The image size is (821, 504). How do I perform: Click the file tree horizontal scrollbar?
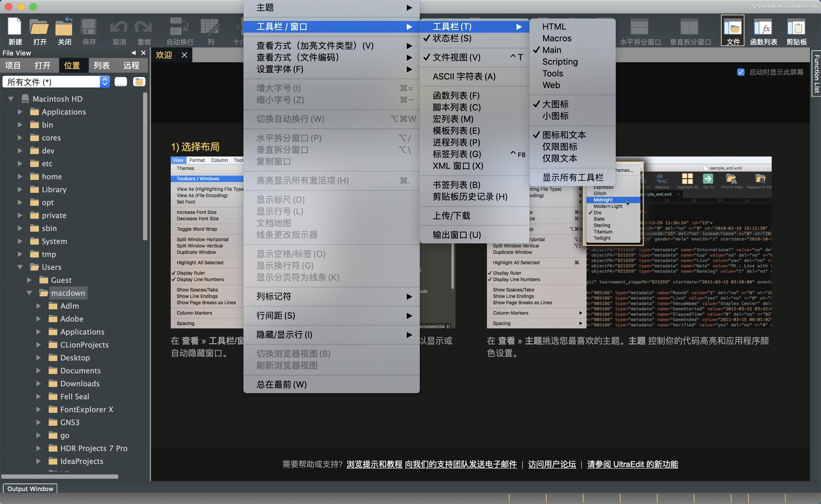pos(60,476)
